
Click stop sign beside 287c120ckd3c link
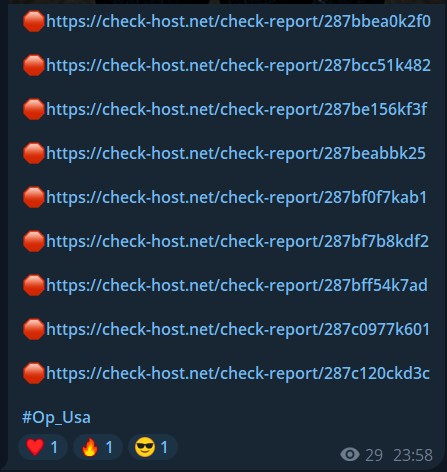(x=33, y=373)
